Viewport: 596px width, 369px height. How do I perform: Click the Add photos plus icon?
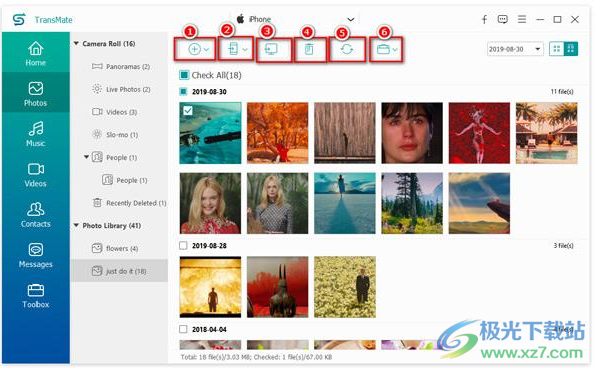(195, 49)
